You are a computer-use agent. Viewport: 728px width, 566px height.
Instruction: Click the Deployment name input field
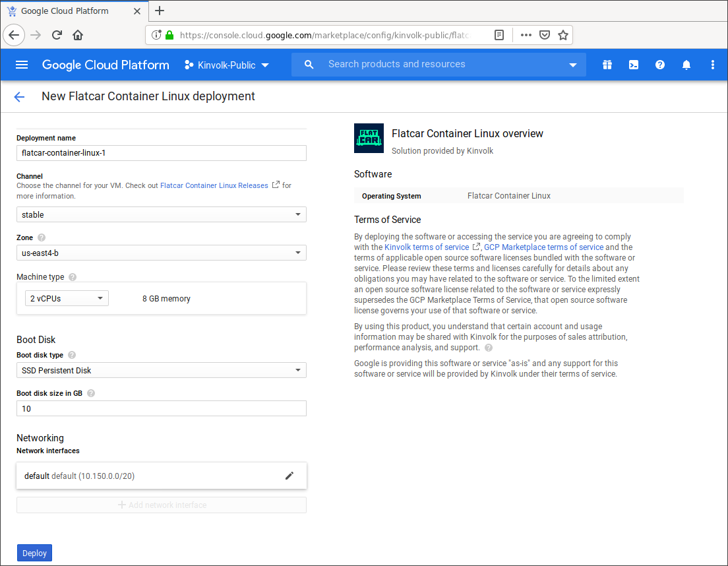point(161,152)
